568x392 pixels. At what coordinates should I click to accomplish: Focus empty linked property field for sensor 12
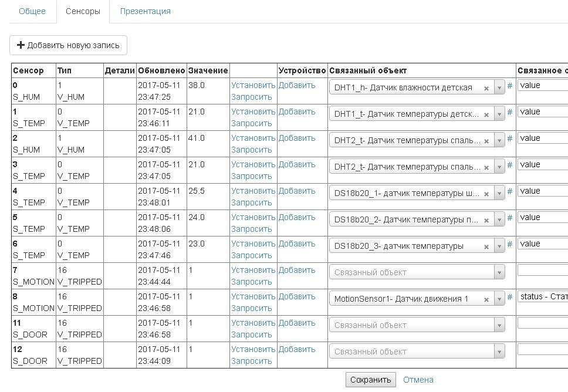(x=543, y=350)
